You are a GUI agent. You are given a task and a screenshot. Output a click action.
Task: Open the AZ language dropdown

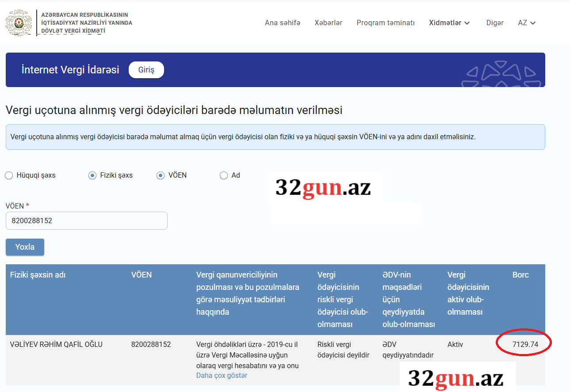pos(527,23)
